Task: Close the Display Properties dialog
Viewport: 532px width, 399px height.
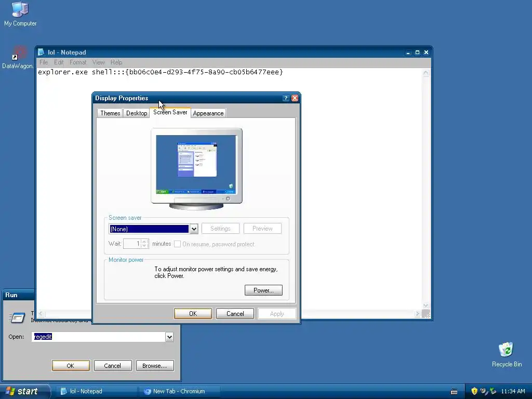Action: [295, 98]
